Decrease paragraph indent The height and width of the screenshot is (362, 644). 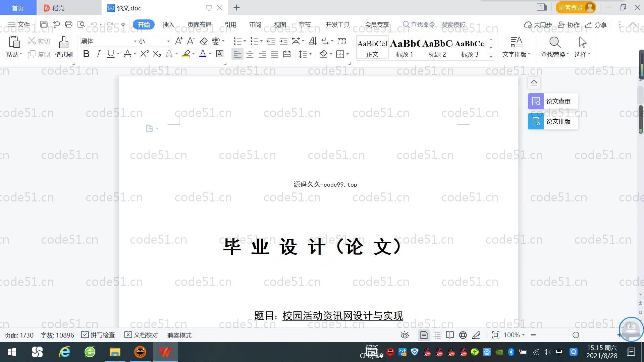pyautogui.click(x=271, y=41)
